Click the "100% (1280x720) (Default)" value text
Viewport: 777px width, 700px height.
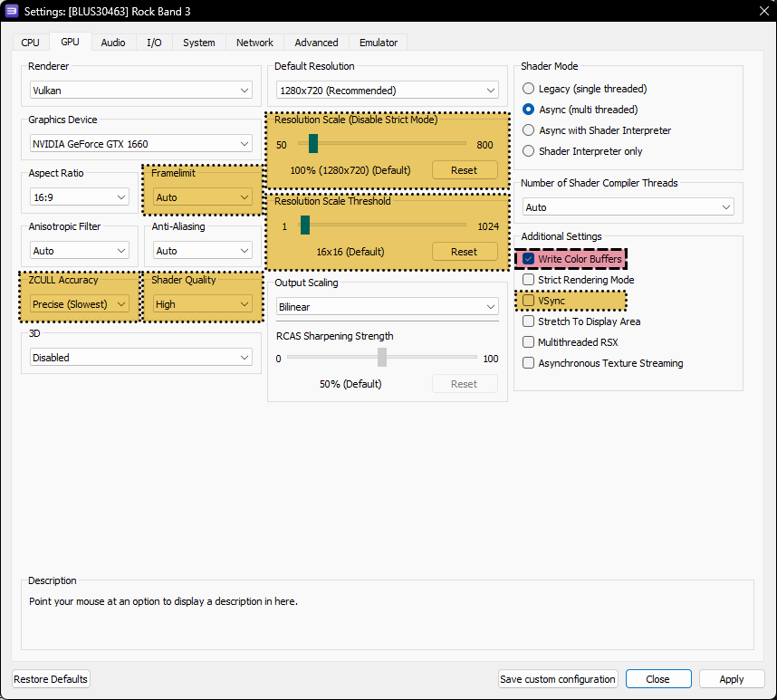(x=350, y=170)
